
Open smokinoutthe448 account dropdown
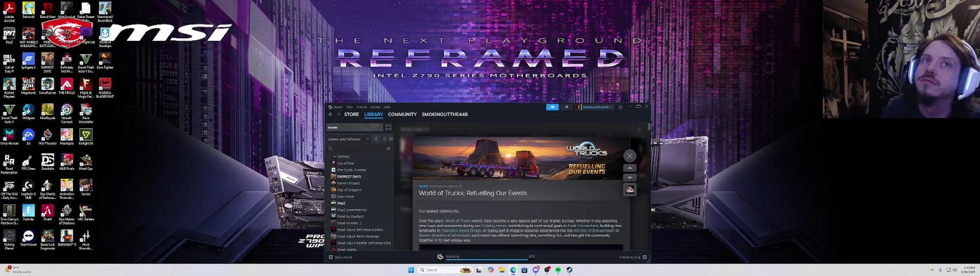(595, 107)
